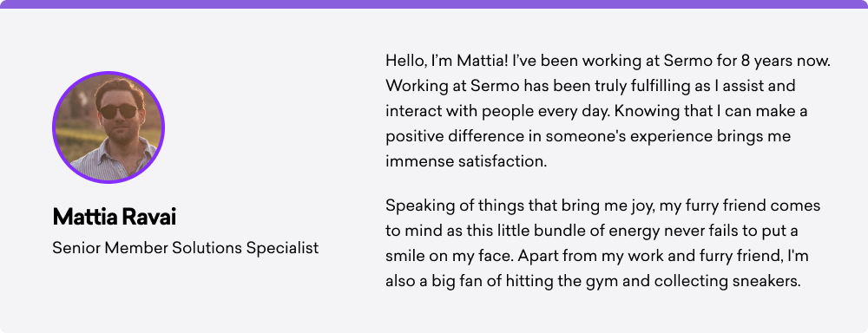
Task: Click Mattia Ravai's circular profile photo
Action: [108, 127]
